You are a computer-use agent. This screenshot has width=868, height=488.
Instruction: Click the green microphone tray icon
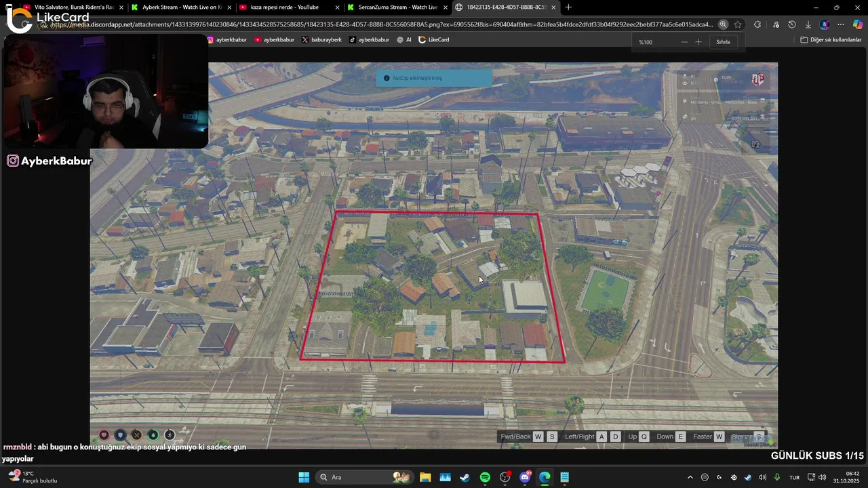(777, 477)
